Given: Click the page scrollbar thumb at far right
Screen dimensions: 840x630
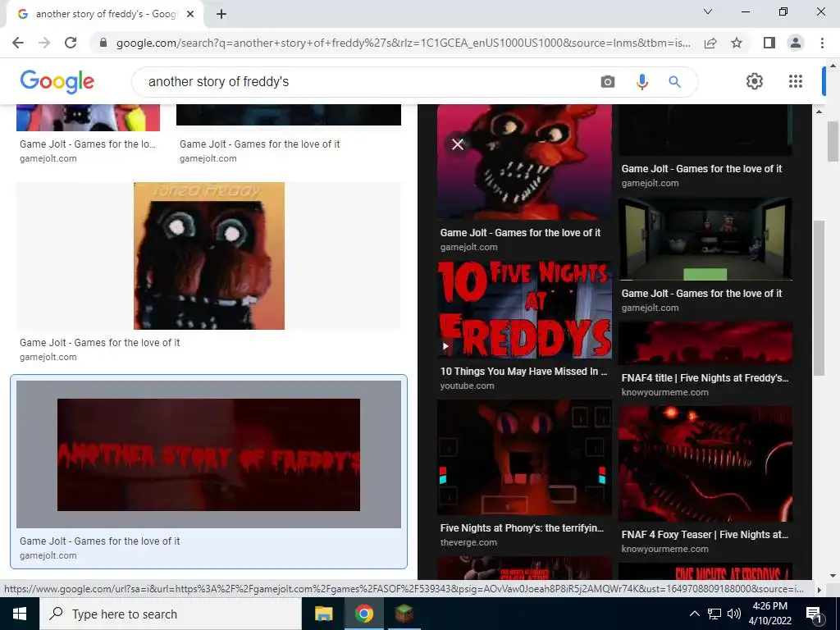Looking at the screenshot, I should pos(833,141).
